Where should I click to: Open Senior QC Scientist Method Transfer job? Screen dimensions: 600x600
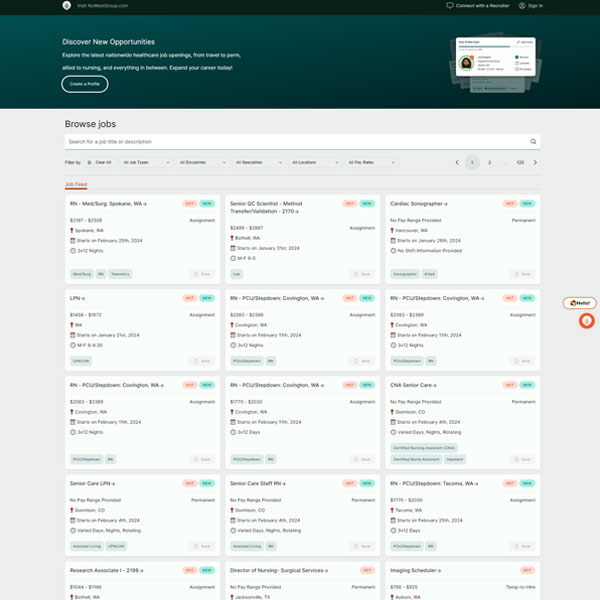(266, 207)
